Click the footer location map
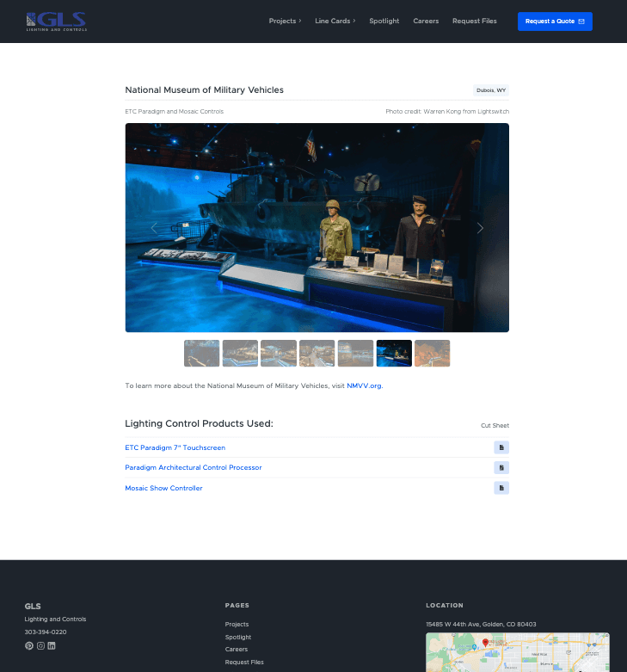The height and width of the screenshot is (672, 627). click(x=518, y=652)
